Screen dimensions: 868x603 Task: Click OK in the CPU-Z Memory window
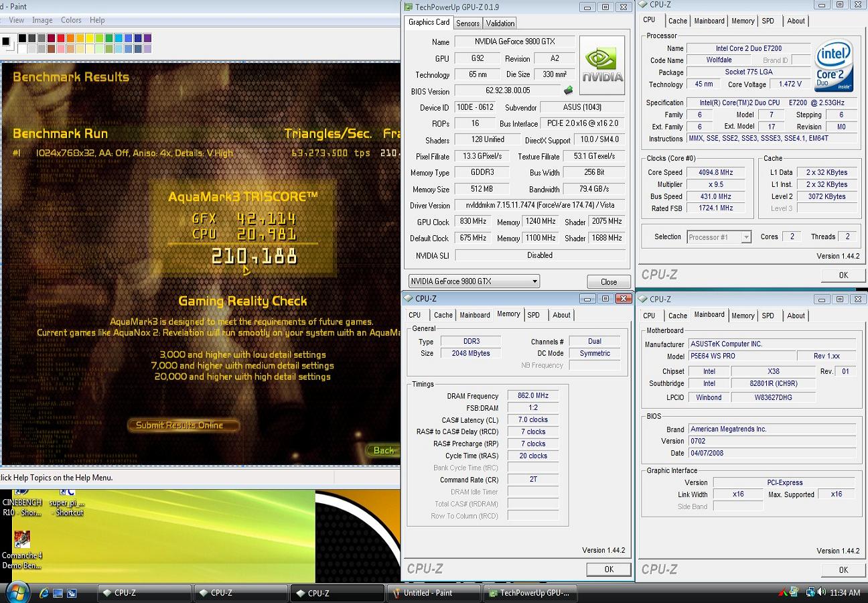608,569
